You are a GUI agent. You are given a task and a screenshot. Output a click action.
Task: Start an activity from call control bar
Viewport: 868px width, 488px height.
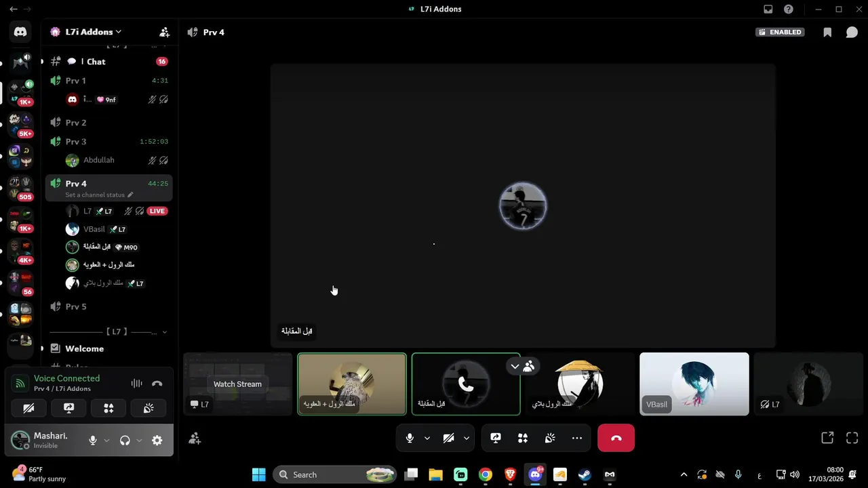coord(523,438)
